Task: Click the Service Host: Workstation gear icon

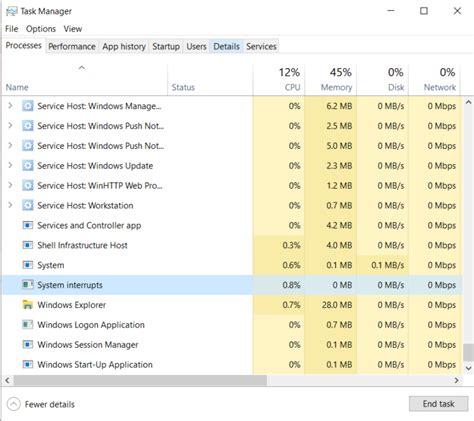Action: pos(28,205)
